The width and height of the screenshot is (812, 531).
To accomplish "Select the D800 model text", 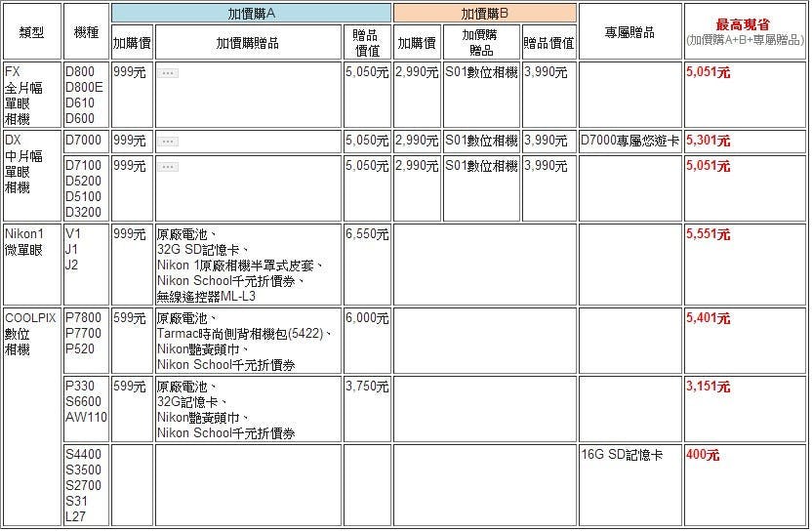I will pos(80,72).
